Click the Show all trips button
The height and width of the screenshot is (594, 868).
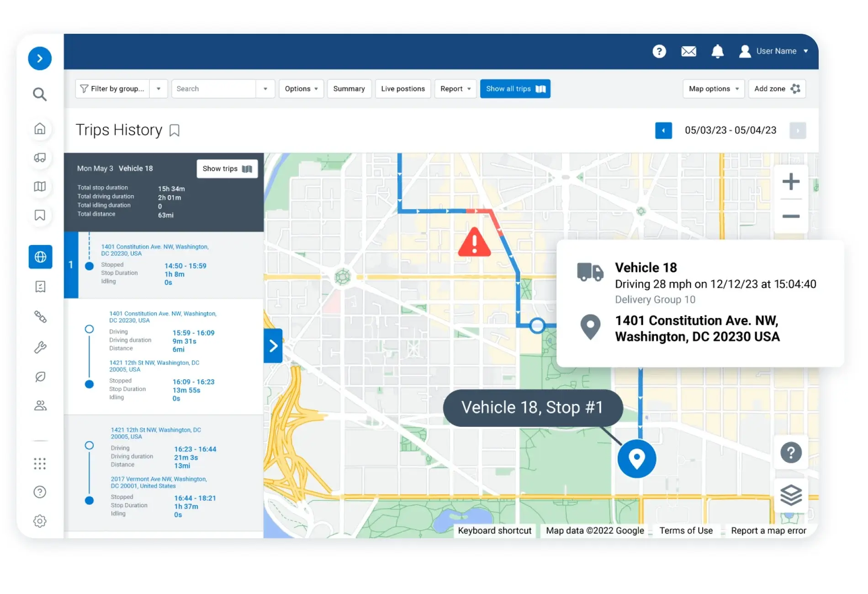(515, 89)
